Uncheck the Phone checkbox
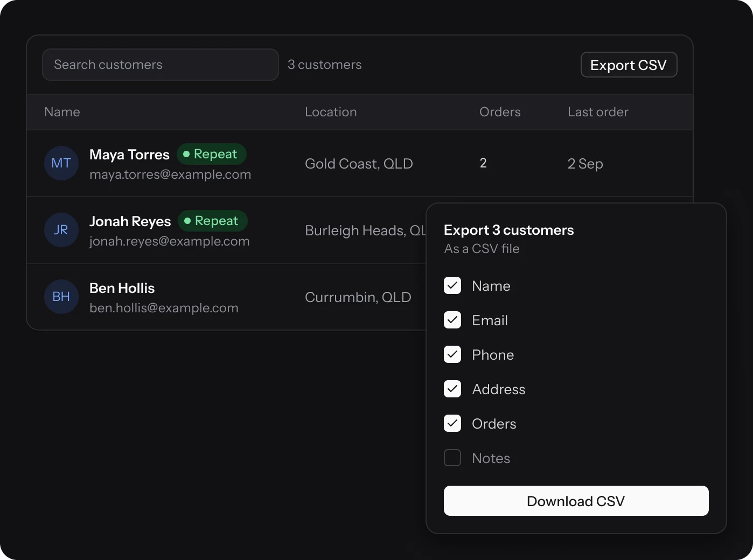This screenshot has height=560, width=753. point(452,354)
